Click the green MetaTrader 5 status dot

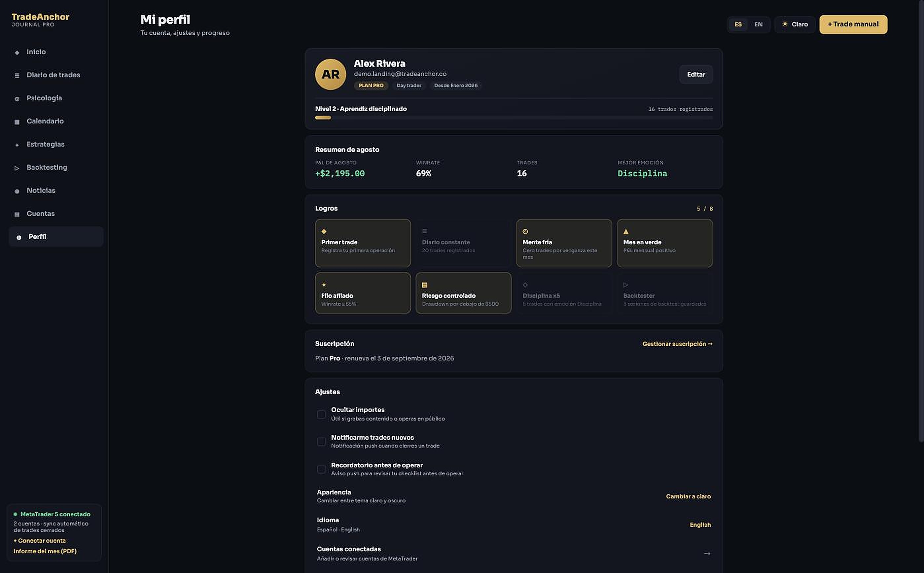[x=15, y=514]
